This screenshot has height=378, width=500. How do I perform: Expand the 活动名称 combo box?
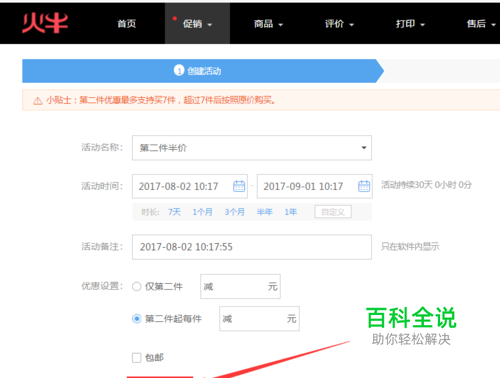click(252, 148)
